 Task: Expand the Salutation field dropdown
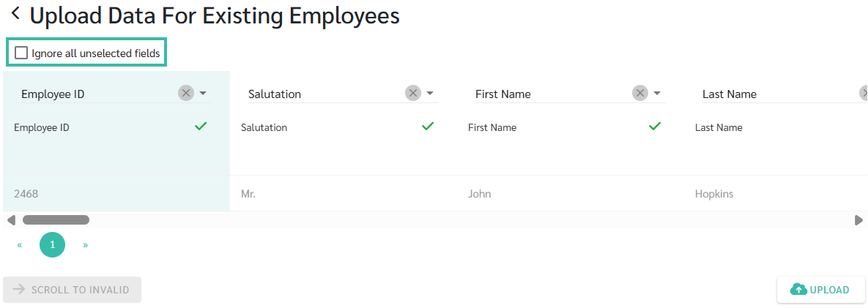point(431,94)
